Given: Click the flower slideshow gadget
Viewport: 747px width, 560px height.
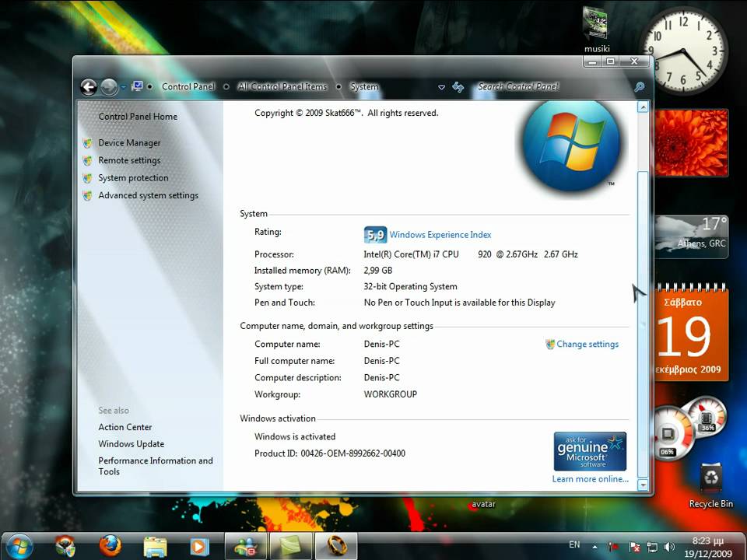Looking at the screenshot, I should pyautogui.click(x=691, y=143).
